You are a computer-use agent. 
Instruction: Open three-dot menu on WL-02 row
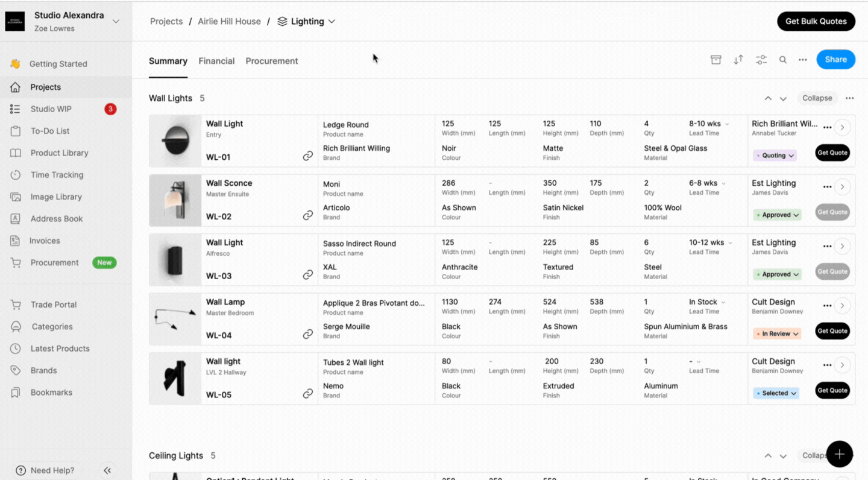pos(827,187)
